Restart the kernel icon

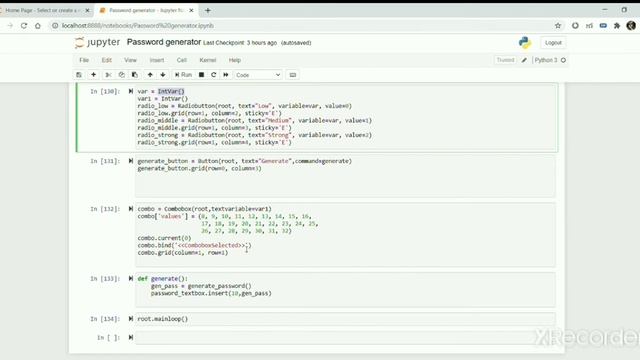click(x=213, y=75)
